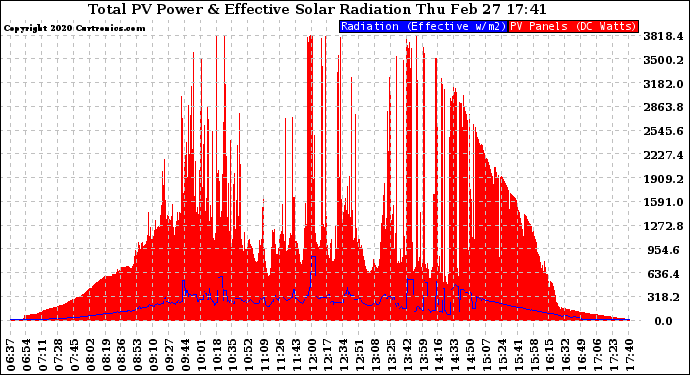Click the 1909.2 y-axis value
Screen dimensions: 690x375
663,179
